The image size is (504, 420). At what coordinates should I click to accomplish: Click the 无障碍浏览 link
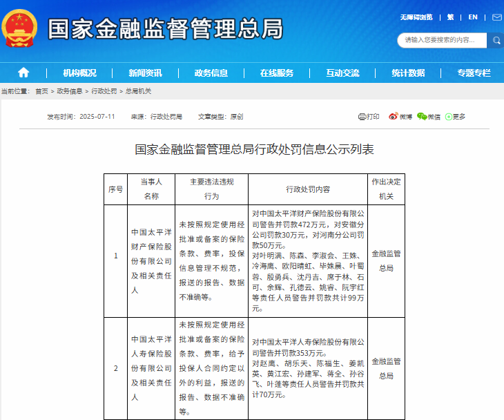coord(416,17)
